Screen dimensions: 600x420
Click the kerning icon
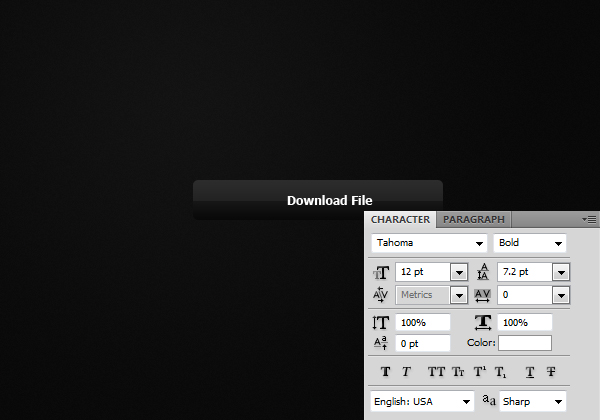pos(380,295)
